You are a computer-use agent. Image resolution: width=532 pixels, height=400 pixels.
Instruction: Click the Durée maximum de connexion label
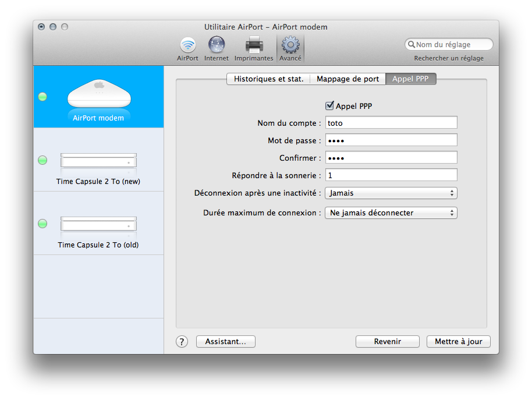(x=262, y=213)
